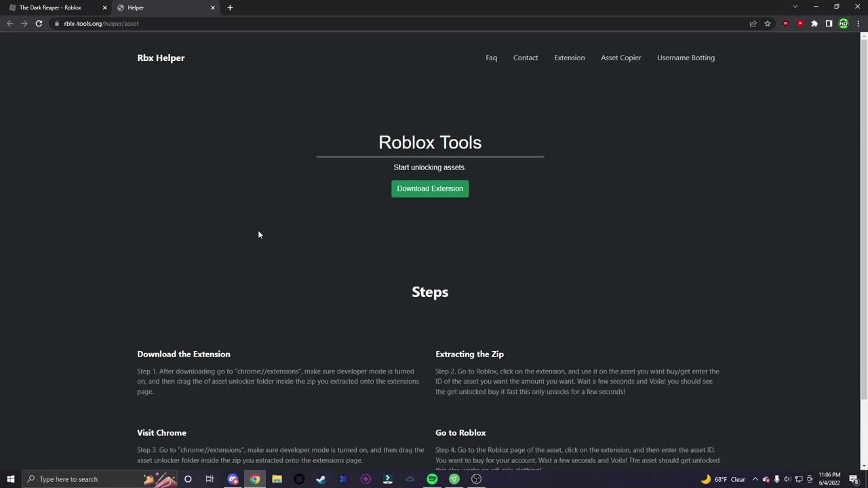This screenshot has height=488, width=868.
Task: Open the red YouTube-style extension icon
Action: pyautogui.click(x=800, y=24)
